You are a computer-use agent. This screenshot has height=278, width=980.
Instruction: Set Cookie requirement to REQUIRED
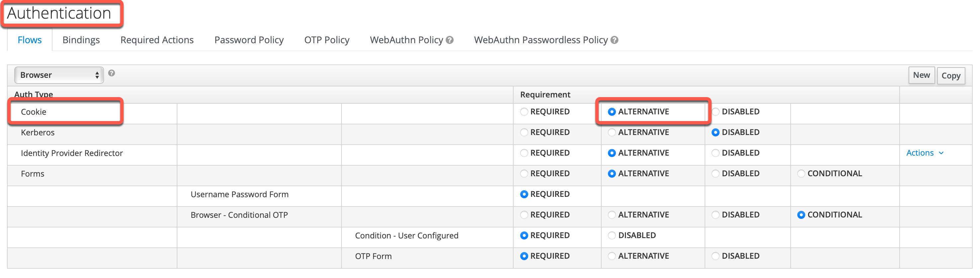point(524,112)
